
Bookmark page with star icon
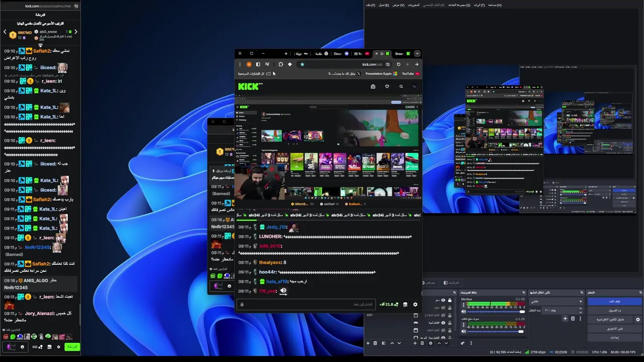click(x=302, y=64)
